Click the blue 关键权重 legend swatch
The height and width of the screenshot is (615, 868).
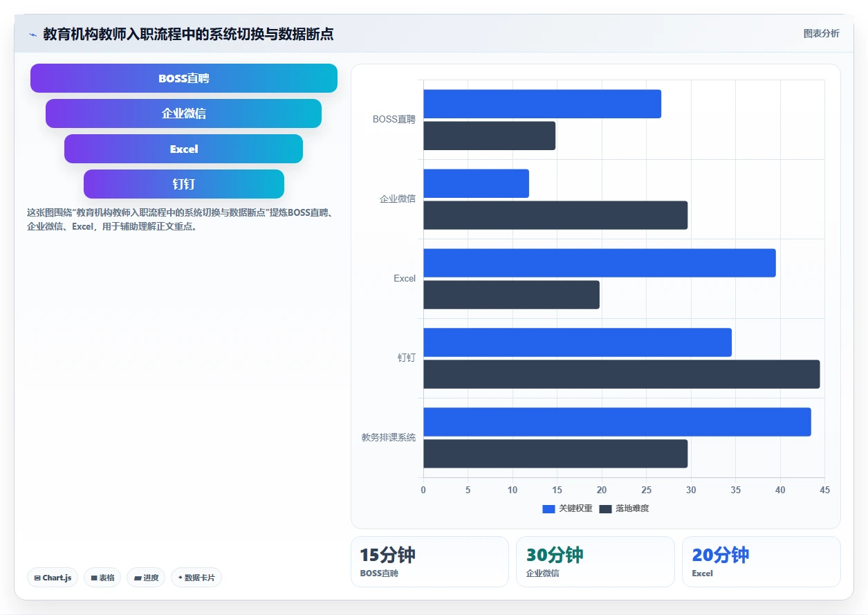click(x=548, y=509)
